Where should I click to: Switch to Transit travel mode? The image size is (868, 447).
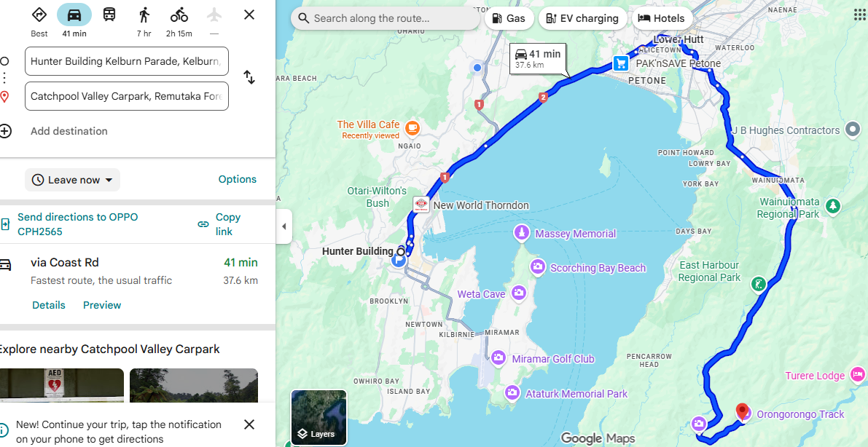click(x=109, y=15)
